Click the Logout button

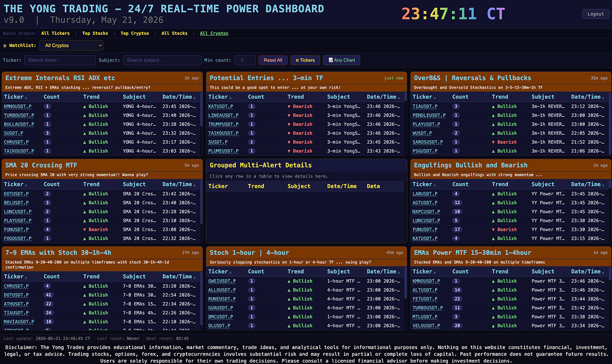(x=596, y=14)
